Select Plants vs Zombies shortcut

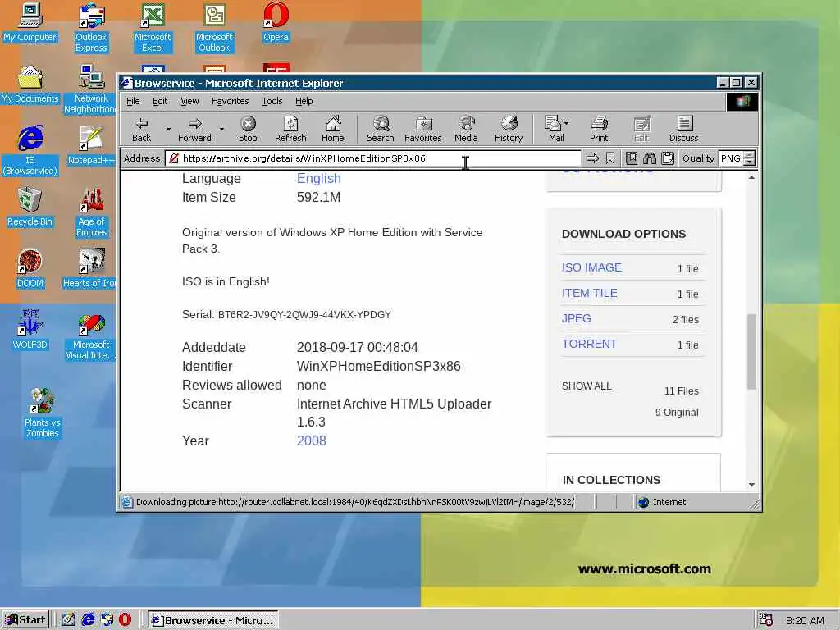[42, 413]
